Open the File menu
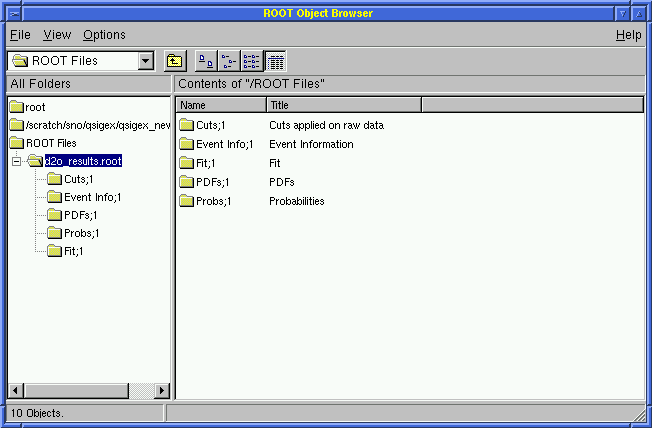 (20, 35)
